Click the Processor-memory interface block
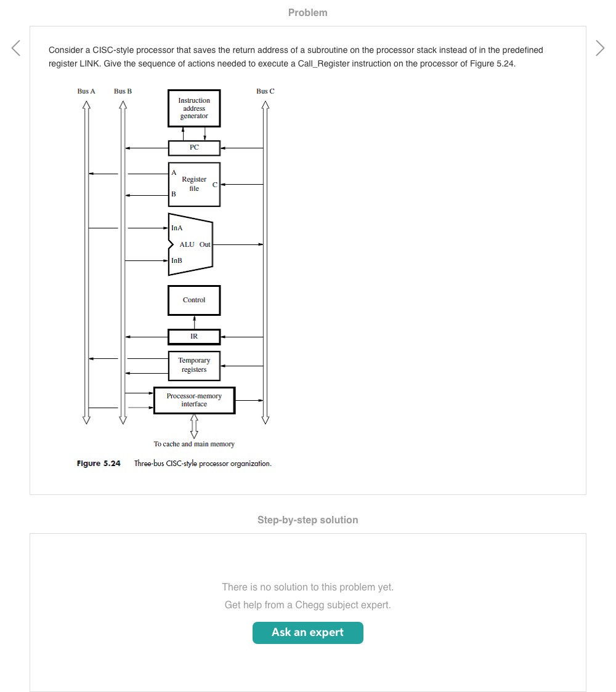This screenshot has width=616, height=692. click(194, 400)
